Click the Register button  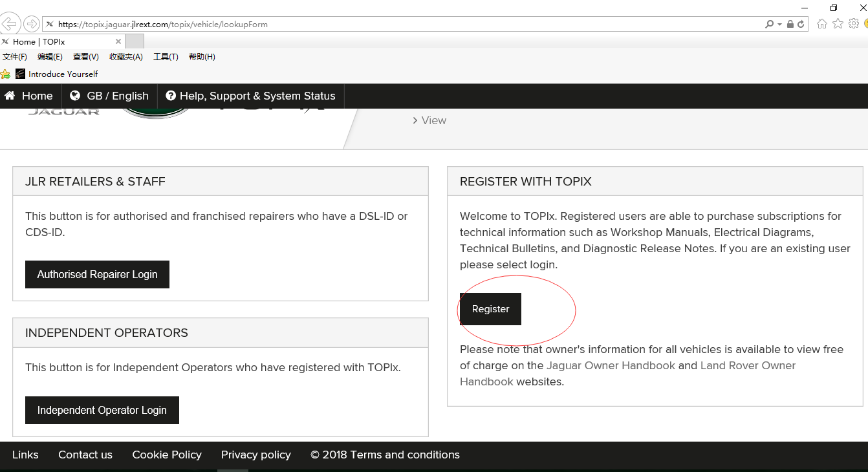point(490,309)
